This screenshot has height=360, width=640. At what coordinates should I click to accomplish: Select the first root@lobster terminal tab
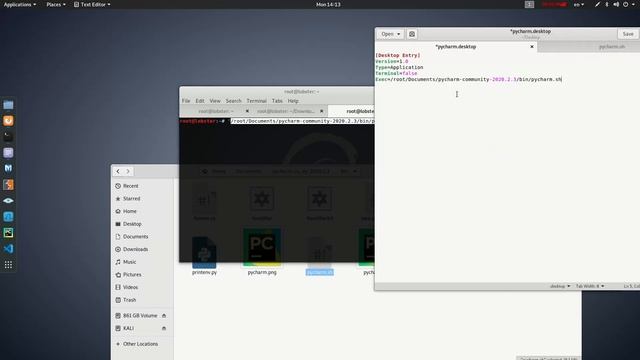tap(216, 111)
